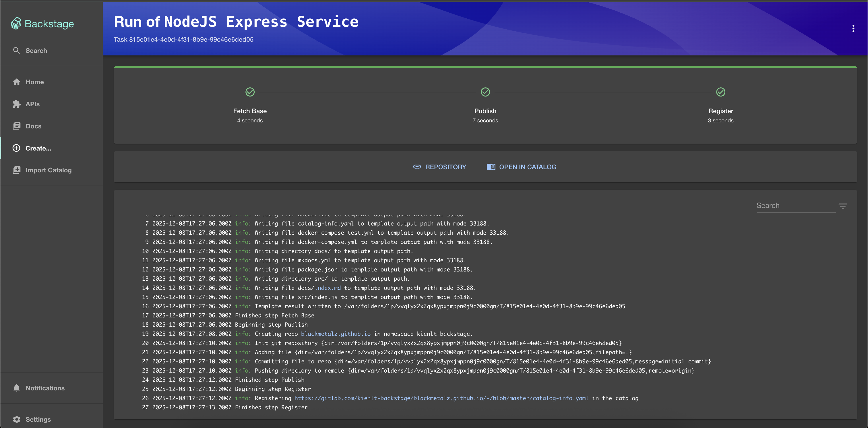Click the blackmetalz.github.io link in log
Screen dimensions: 868x428
tap(336, 333)
